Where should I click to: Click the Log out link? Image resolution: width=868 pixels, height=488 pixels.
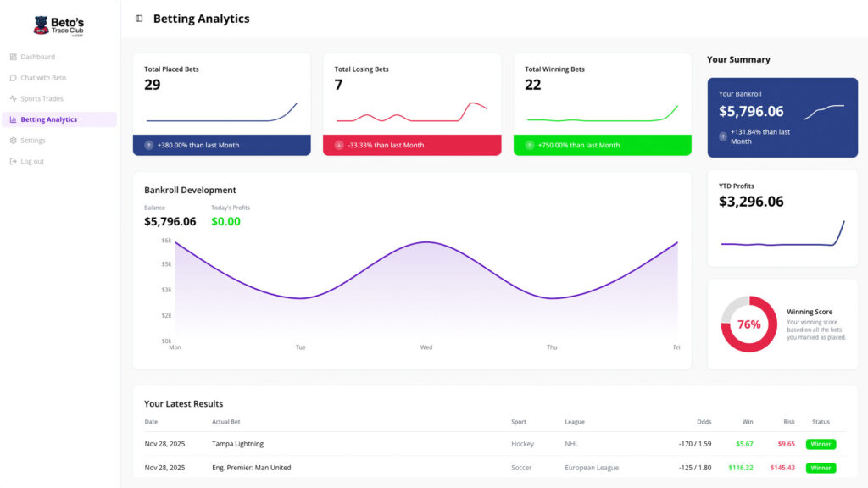[32, 161]
